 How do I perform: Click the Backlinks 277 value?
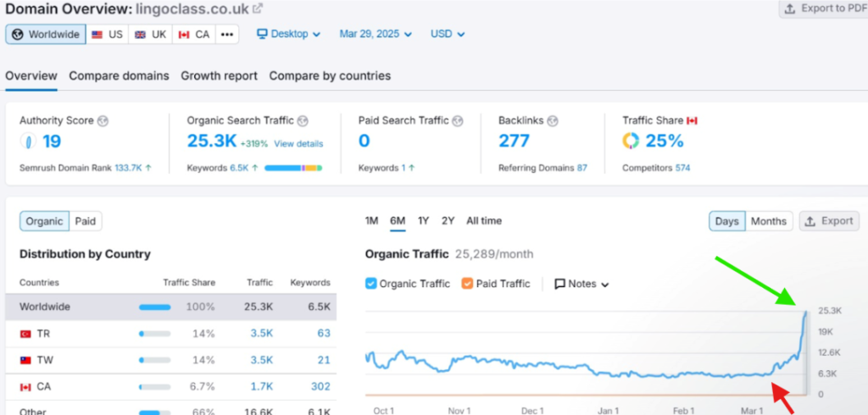[x=514, y=141]
